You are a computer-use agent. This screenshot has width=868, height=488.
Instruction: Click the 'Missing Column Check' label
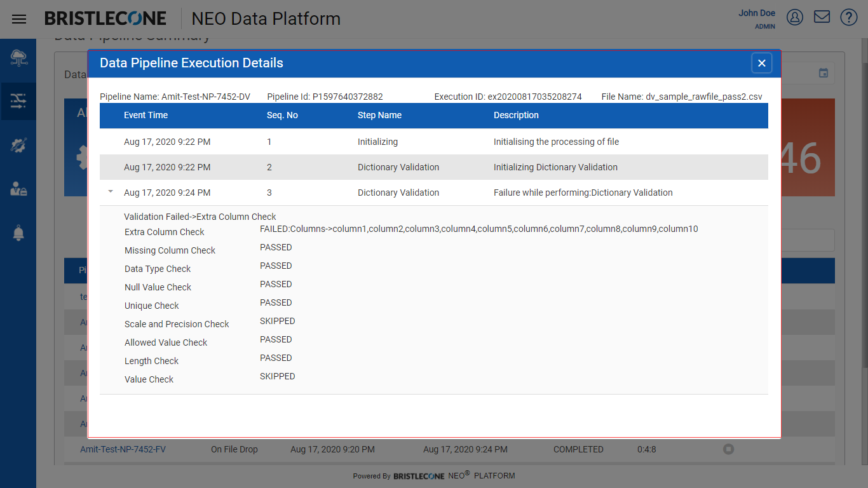pyautogui.click(x=170, y=250)
